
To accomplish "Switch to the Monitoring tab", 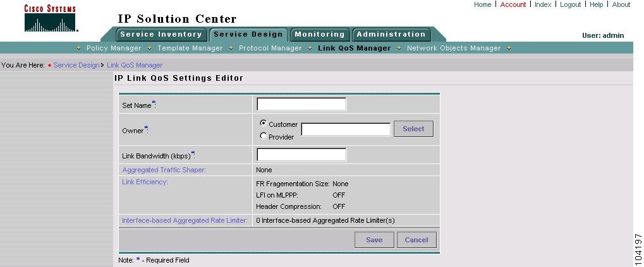I will 320,35.
